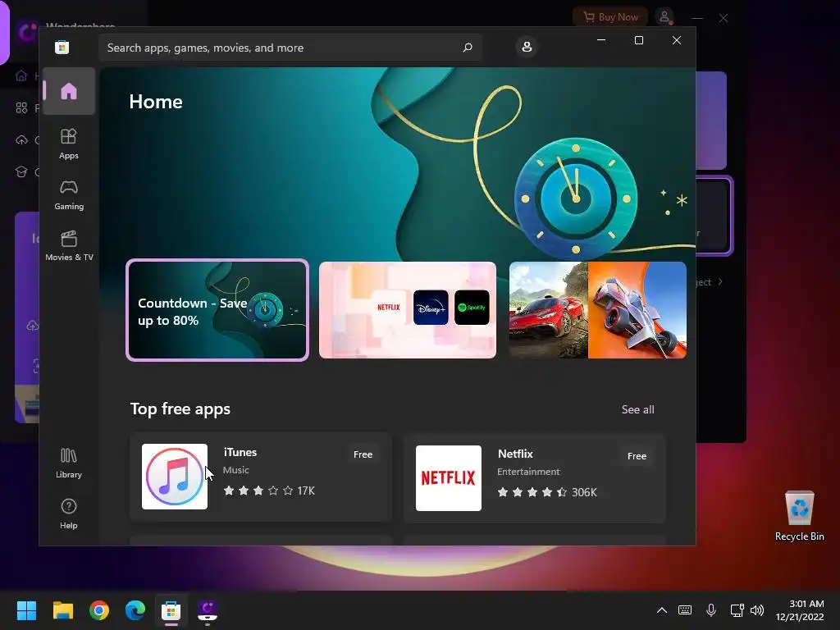
Task: Click the Free button on Netflix
Action: 637,456
